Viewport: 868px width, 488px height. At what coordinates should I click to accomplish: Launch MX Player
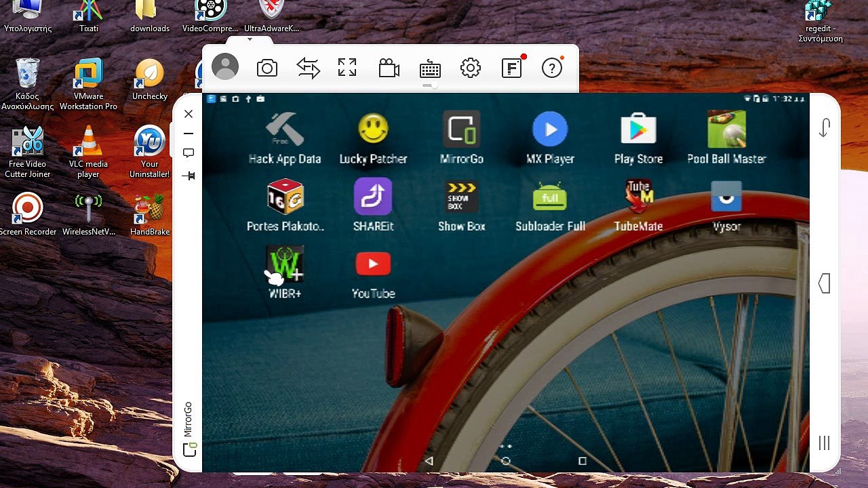(550, 138)
